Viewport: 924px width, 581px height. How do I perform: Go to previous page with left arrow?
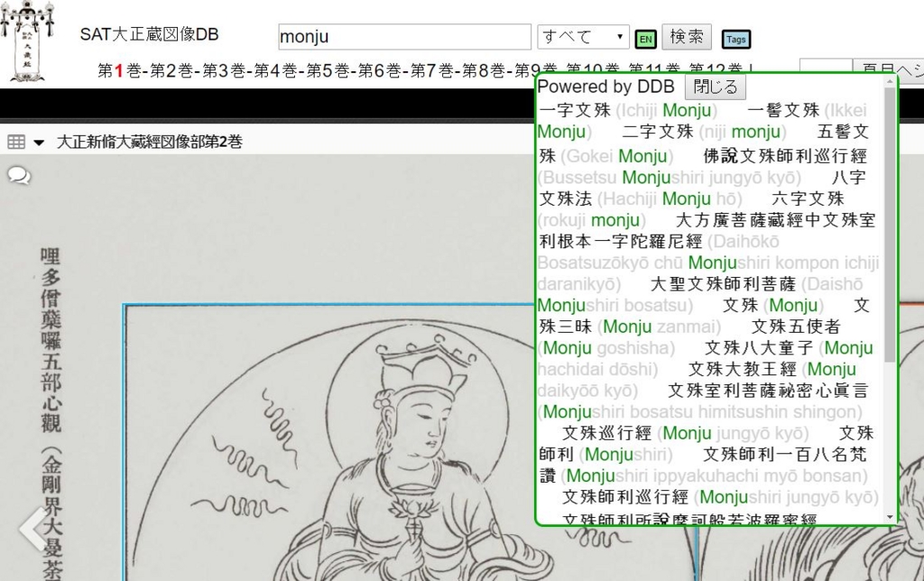(32, 529)
